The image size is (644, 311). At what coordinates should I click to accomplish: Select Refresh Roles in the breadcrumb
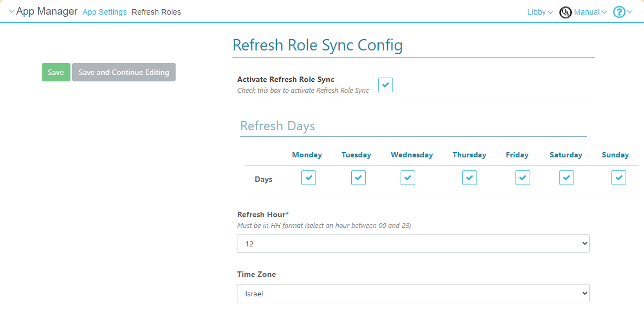(156, 12)
